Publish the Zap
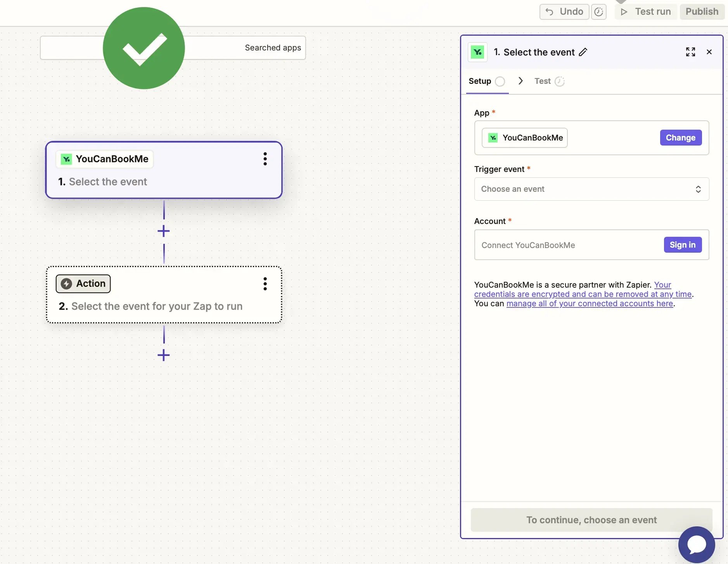The width and height of the screenshot is (728, 564). point(702,12)
